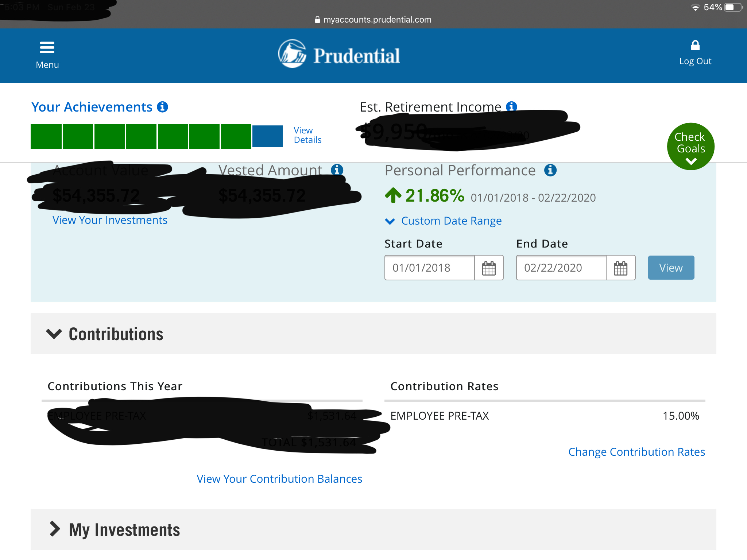747x560 pixels.
Task: Click the Vested Amount label
Action: click(x=270, y=170)
